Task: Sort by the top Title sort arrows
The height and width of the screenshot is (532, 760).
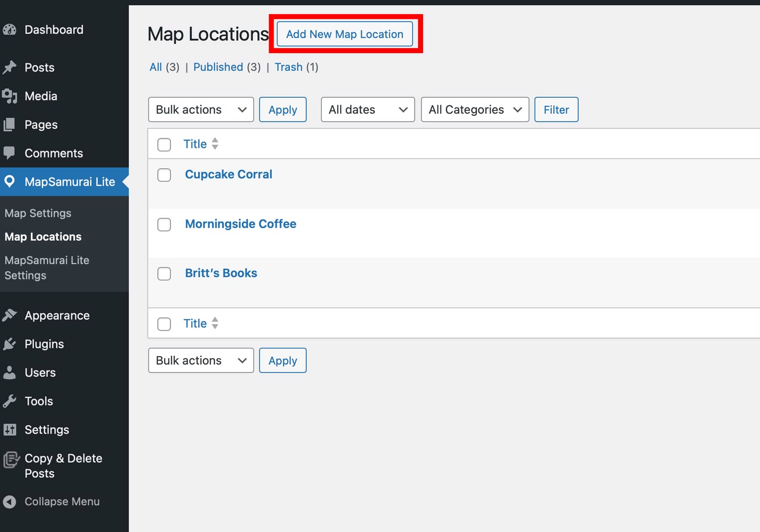Action: point(215,144)
